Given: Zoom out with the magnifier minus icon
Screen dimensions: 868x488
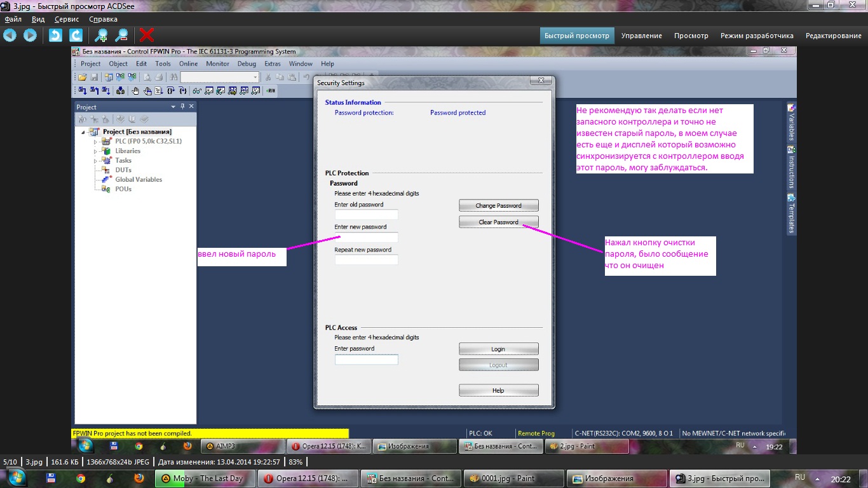Looking at the screenshot, I should pyautogui.click(x=121, y=36).
